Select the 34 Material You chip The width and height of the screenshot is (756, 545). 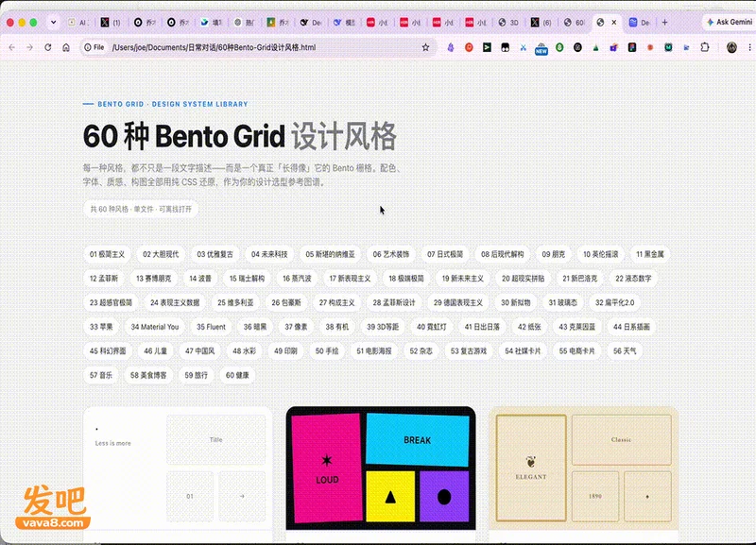[155, 326]
